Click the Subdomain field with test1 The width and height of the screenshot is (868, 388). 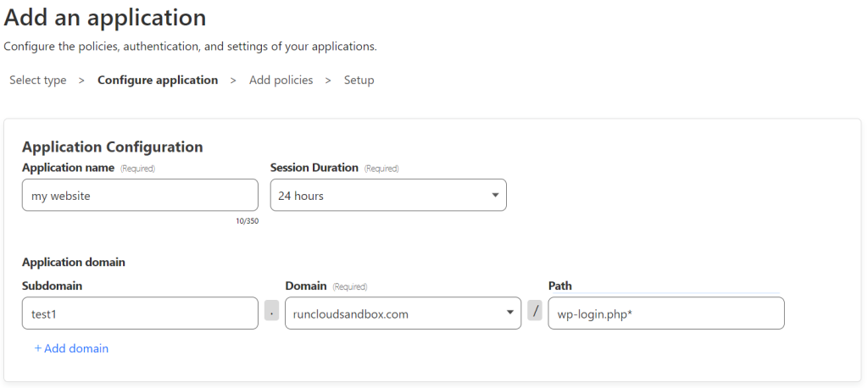[x=140, y=313]
